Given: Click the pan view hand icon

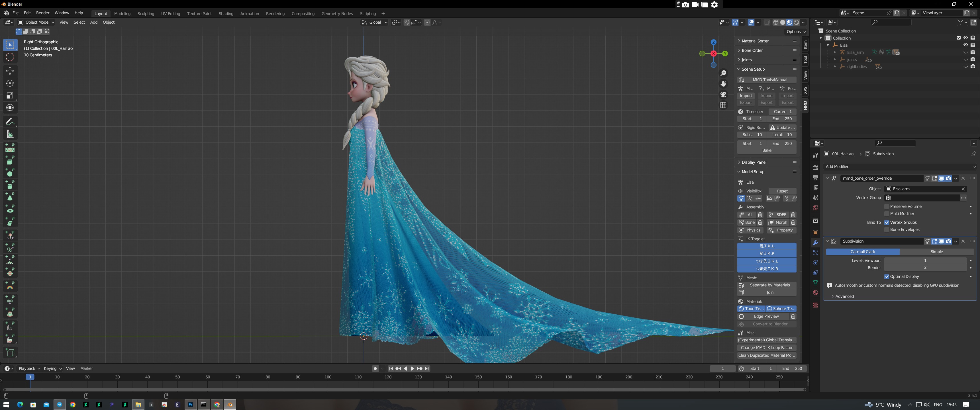Looking at the screenshot, I should 723,84.
